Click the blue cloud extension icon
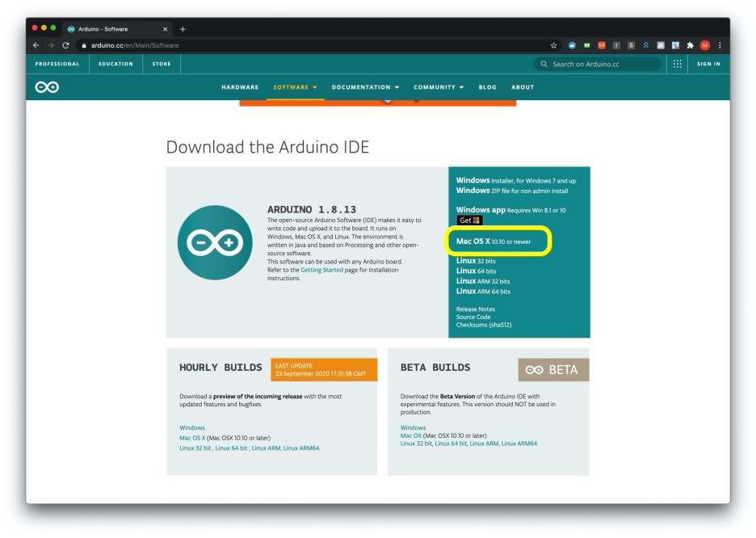Image resolution: width=756 pixels, height=538 pixels. point(572,45)
